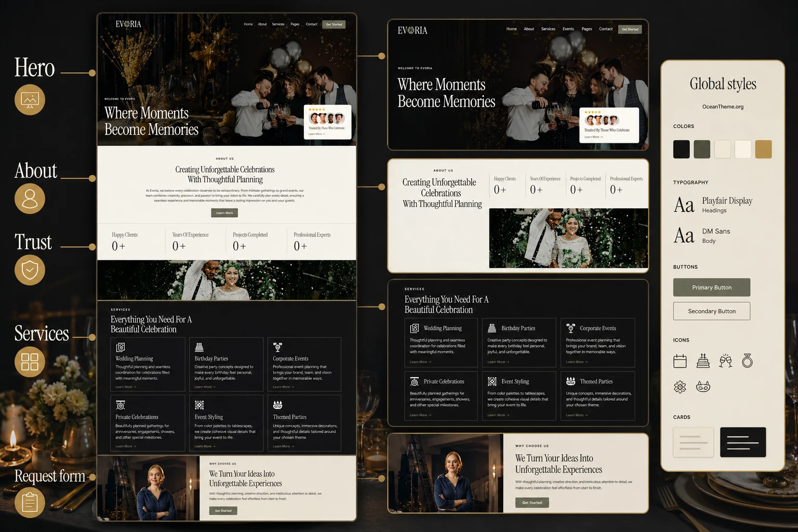This screenshot has width=798, height=532.
Task: Click Get Started in right Why Choose Us panel
Action: tap(532, 502)
